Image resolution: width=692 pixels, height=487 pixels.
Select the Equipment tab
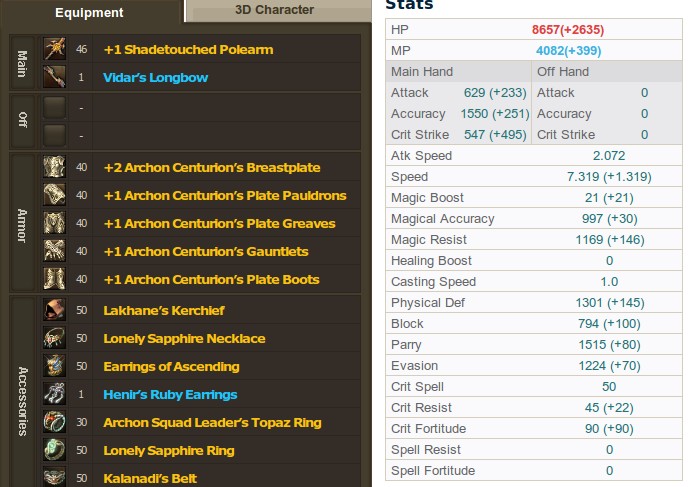click(x=91, y=11)
